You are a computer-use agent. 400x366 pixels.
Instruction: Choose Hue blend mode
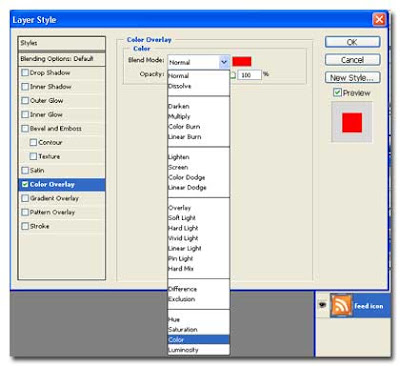pos(199,319)
